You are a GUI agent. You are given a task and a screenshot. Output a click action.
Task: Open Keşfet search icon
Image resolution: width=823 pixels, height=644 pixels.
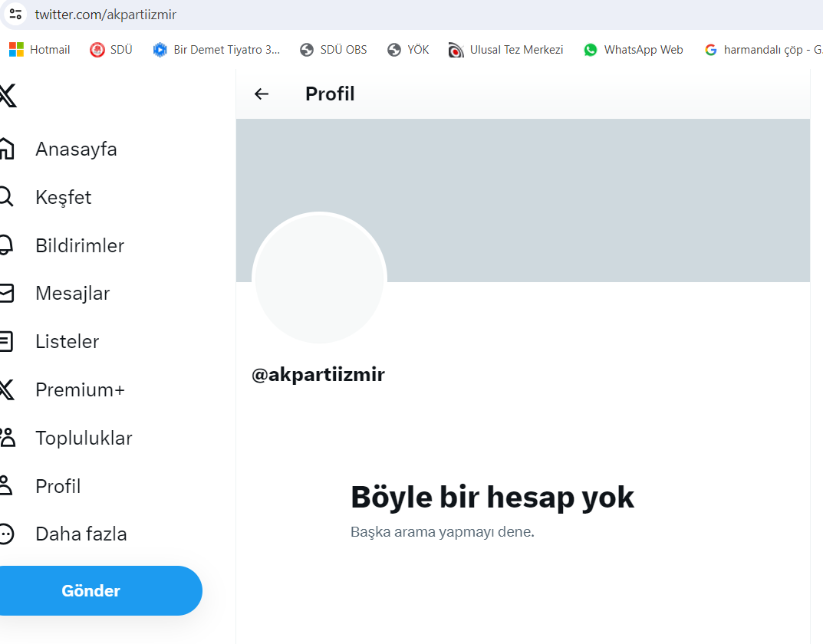[x=6, y=197]
